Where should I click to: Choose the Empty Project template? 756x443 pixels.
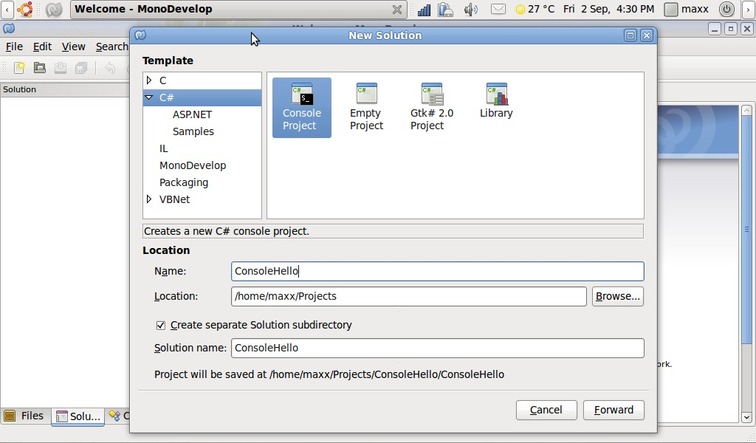pyautogui.click(x=366, y=108)
